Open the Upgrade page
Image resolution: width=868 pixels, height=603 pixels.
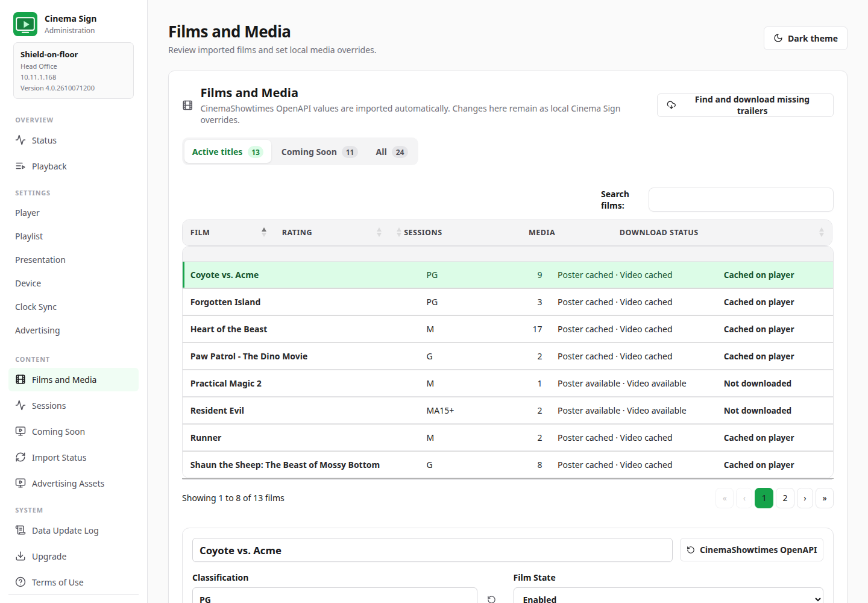point(74,557)
